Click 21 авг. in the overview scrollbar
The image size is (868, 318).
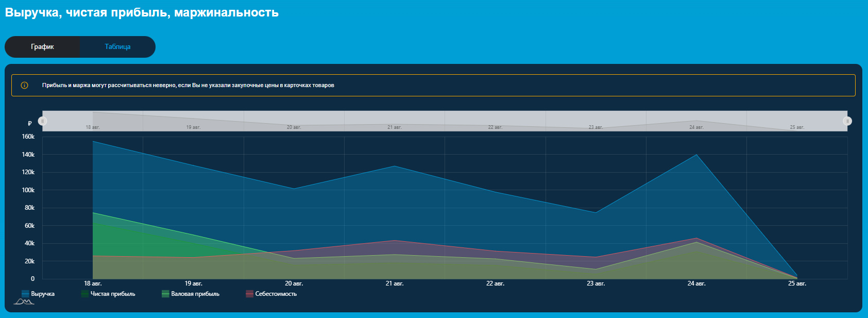[394, 127]
